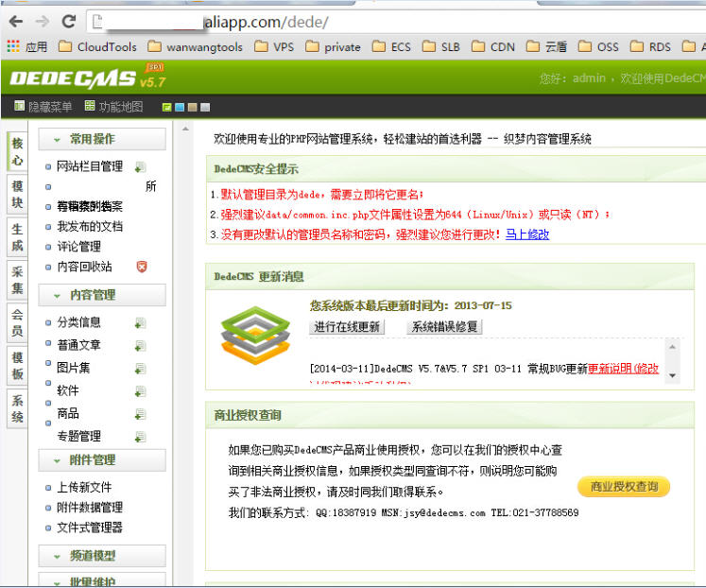Switch to 生成 side tab
The image size is (706, 588).
pyautogui.click(x=17, y=237)
